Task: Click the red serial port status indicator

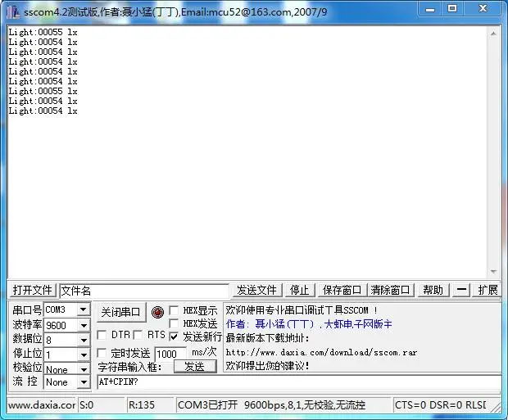Action: coord(157,312)
